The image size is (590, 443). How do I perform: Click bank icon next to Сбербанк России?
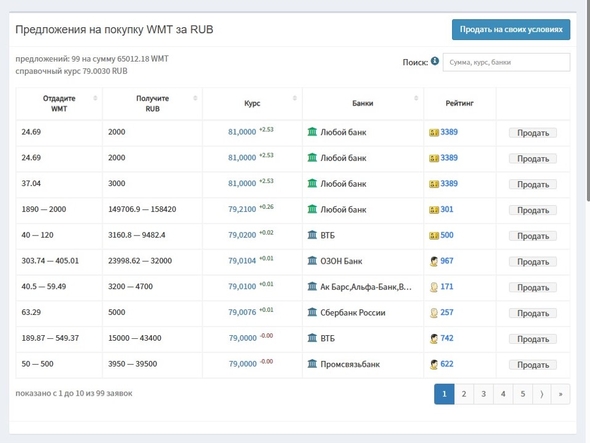pyautogui.click(x=312, y=312)
